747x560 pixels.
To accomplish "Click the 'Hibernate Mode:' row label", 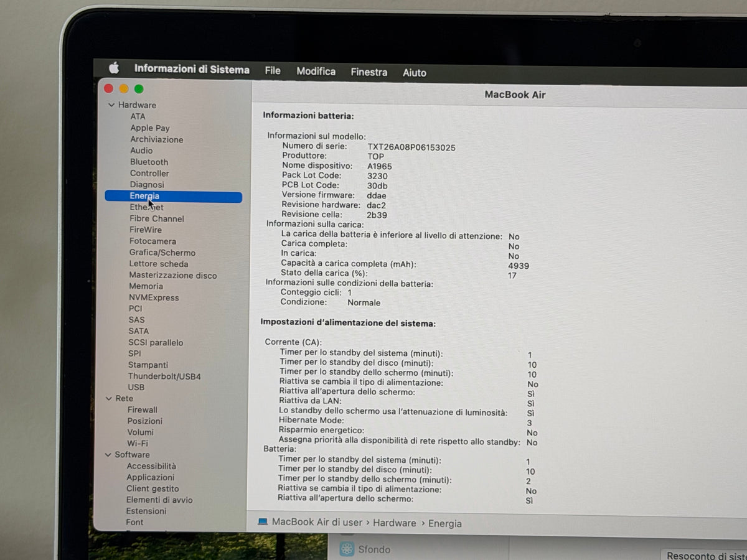I will click(311, 421).
